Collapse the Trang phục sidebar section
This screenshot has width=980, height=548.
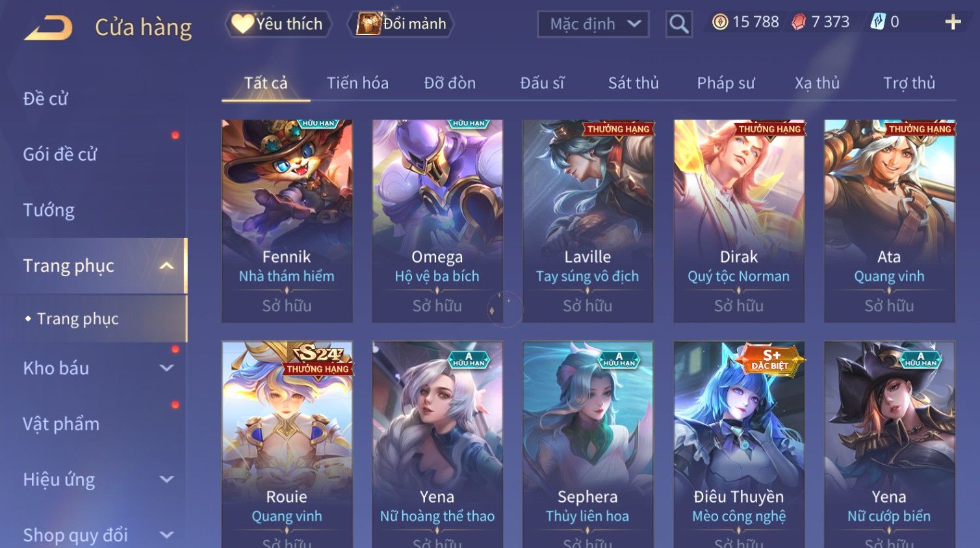tap(166, 266)
